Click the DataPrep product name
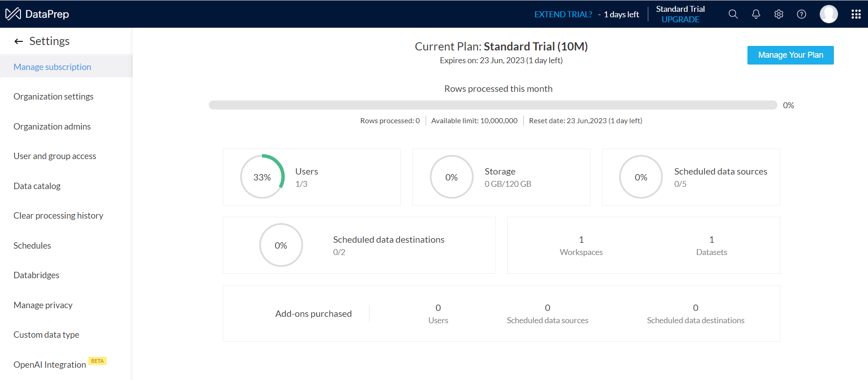The width and height of the screenshot is (868, 380). [x=47, y=14]
